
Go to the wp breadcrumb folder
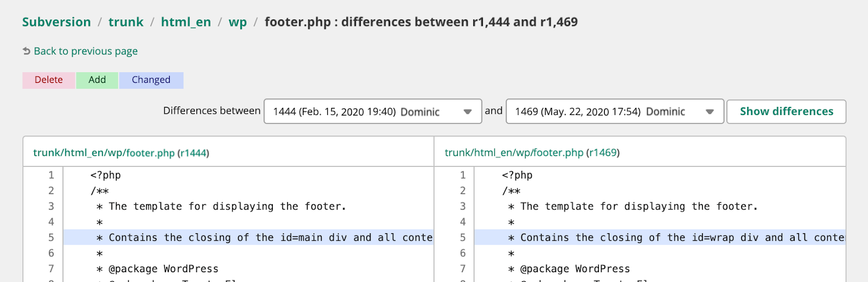tap(238, 22)
